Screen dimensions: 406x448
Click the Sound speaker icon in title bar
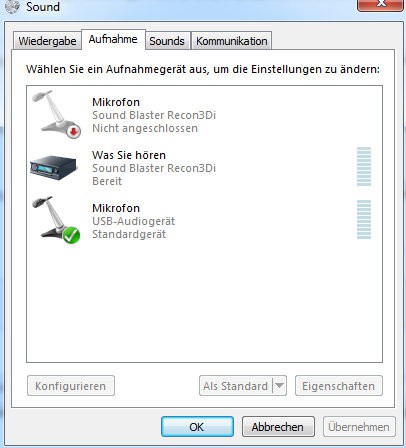click(13, 6)
